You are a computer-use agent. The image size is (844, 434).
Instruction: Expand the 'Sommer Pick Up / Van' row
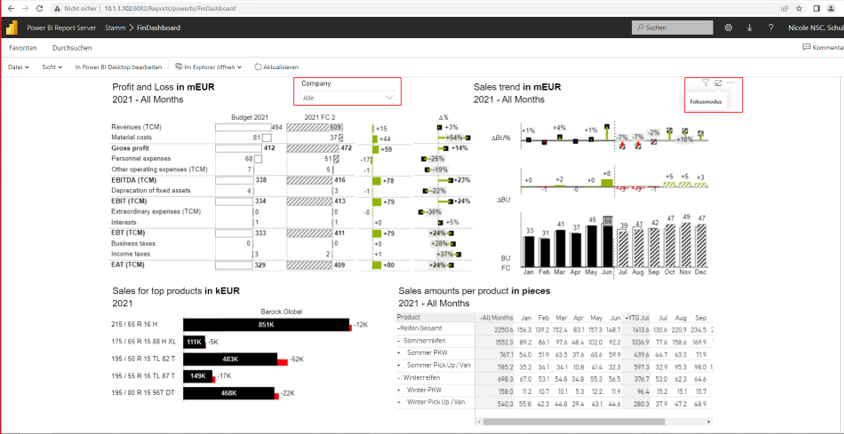(x=399, y=366)
